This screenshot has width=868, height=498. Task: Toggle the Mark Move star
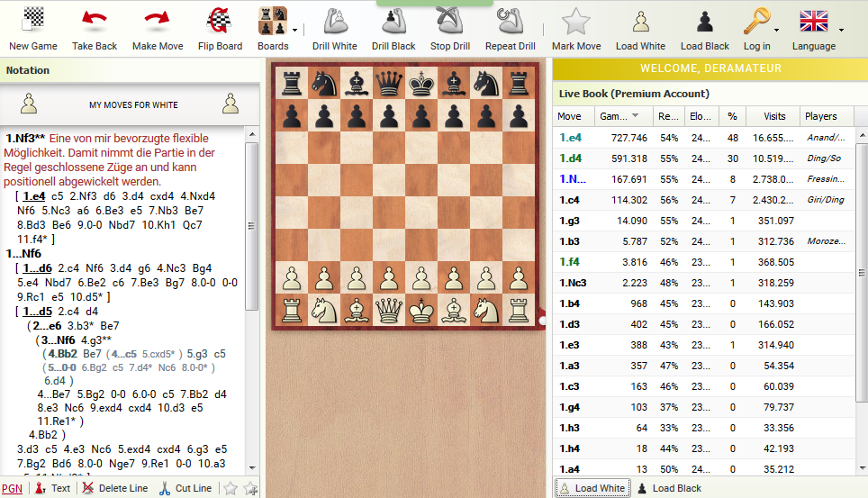click(576, 21)
